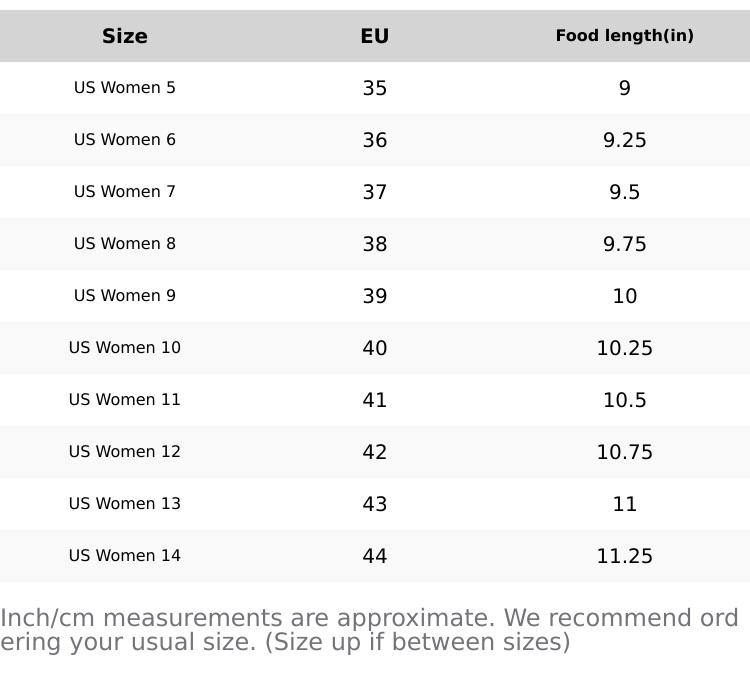
Task: Click EU size 40 cell
Action: pos(374,348)
